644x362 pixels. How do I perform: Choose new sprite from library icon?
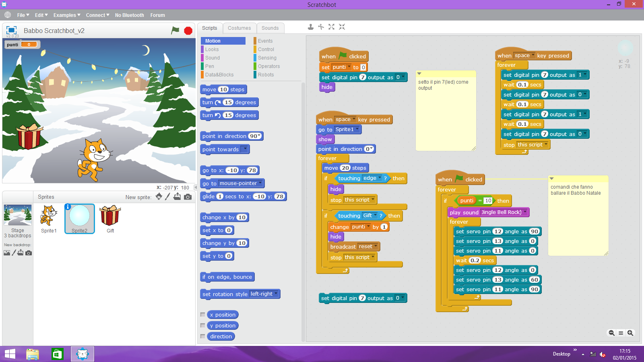(x=159, y=196)
